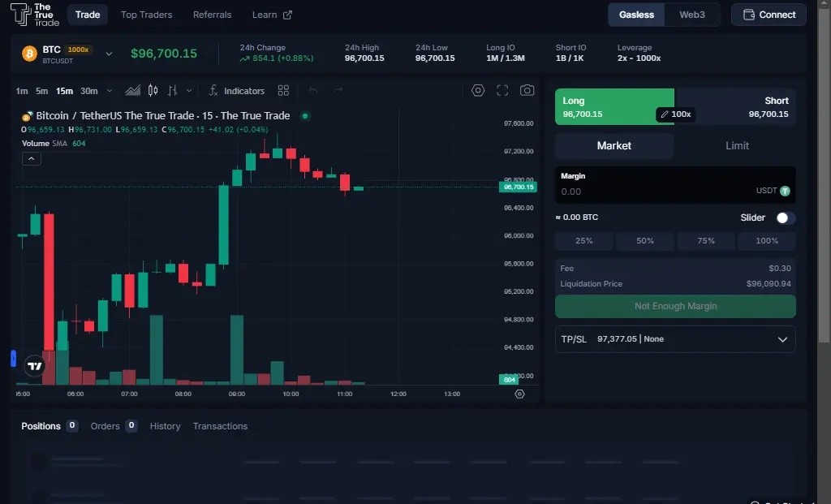Open the area chart style icon

pos(132,91)
